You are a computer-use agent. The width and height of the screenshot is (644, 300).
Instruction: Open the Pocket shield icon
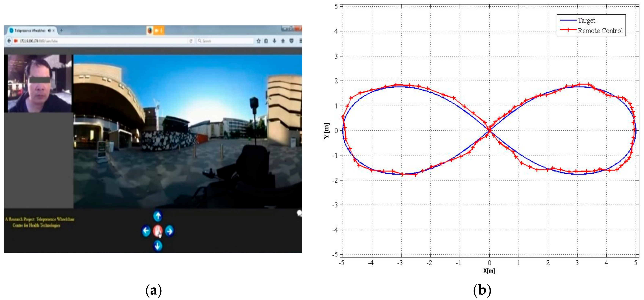(x=291, y=41)
